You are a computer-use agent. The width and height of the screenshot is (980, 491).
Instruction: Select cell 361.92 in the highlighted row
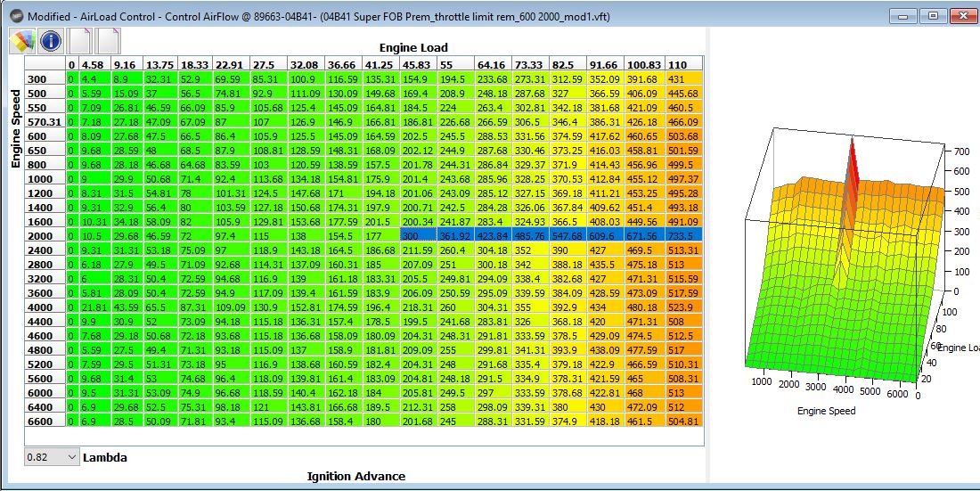[x=454, y=236]
